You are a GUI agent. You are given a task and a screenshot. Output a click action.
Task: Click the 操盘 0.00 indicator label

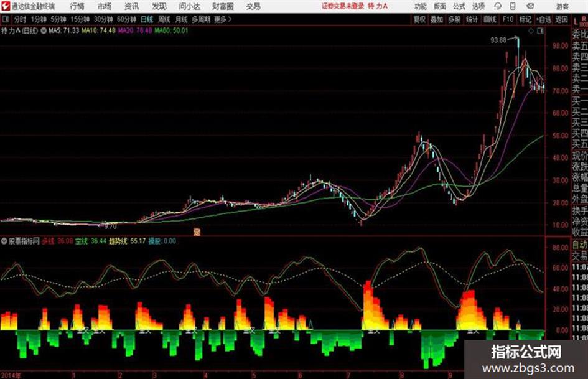162,241
